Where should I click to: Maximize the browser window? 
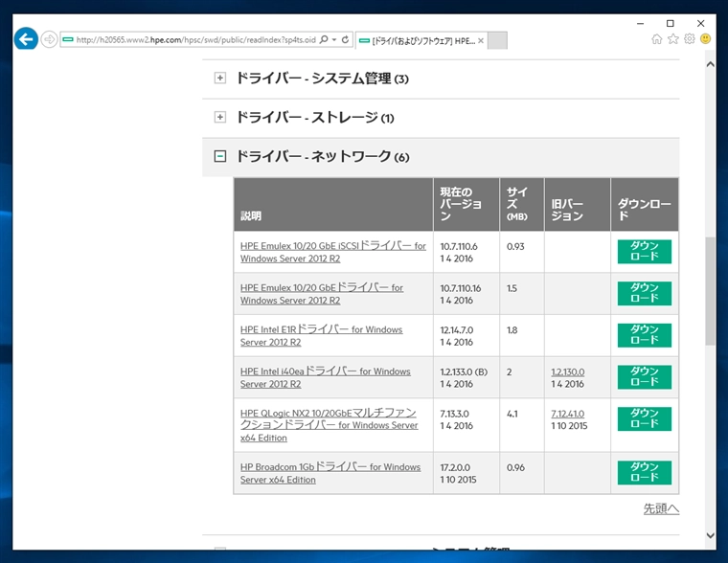[x=670, y=23]
